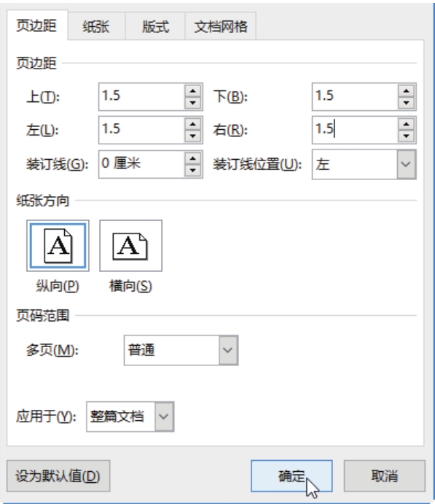Image resolution: width=435 pixels, height=504 pixels.
Task: Click into the left (左) margin field
Action: click(x=141, y=130)
